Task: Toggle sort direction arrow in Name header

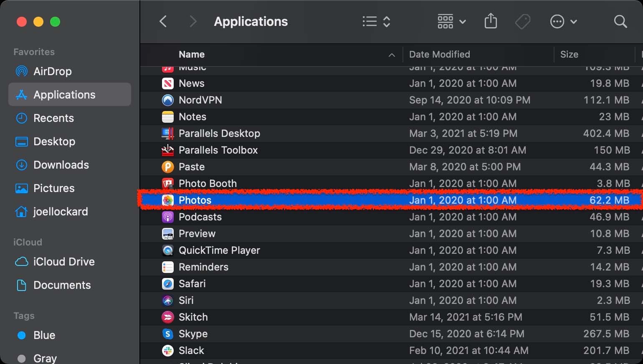Action: pos(392,55)
